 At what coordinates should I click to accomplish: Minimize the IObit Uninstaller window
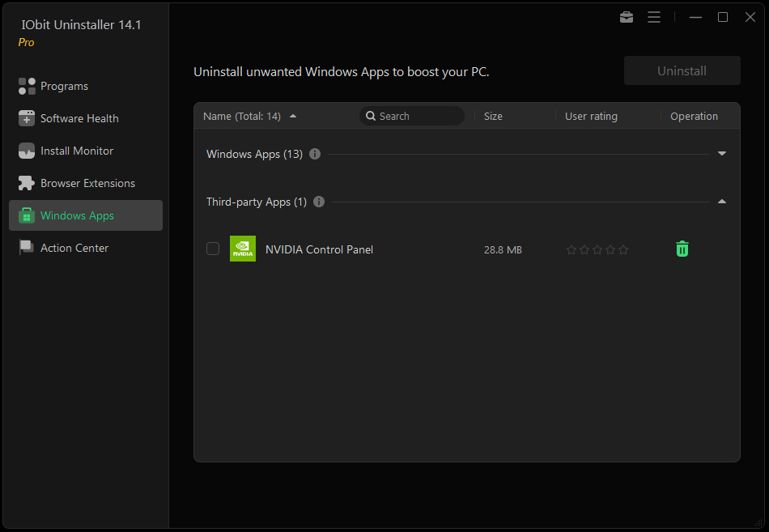(x=695, y=17)
